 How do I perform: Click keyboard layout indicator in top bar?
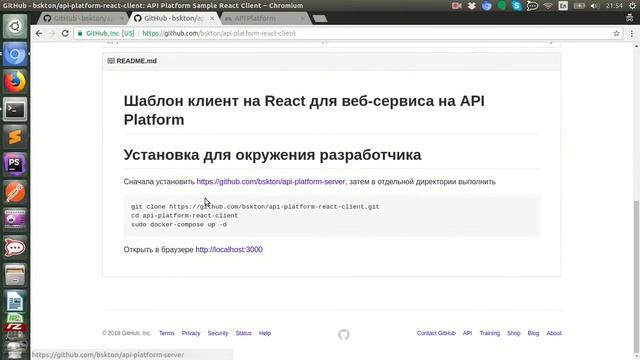[x=563, y=6]
